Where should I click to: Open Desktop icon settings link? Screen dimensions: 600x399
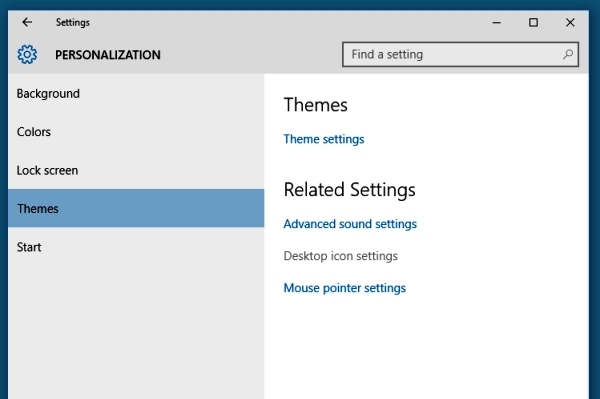click(341, 256)
